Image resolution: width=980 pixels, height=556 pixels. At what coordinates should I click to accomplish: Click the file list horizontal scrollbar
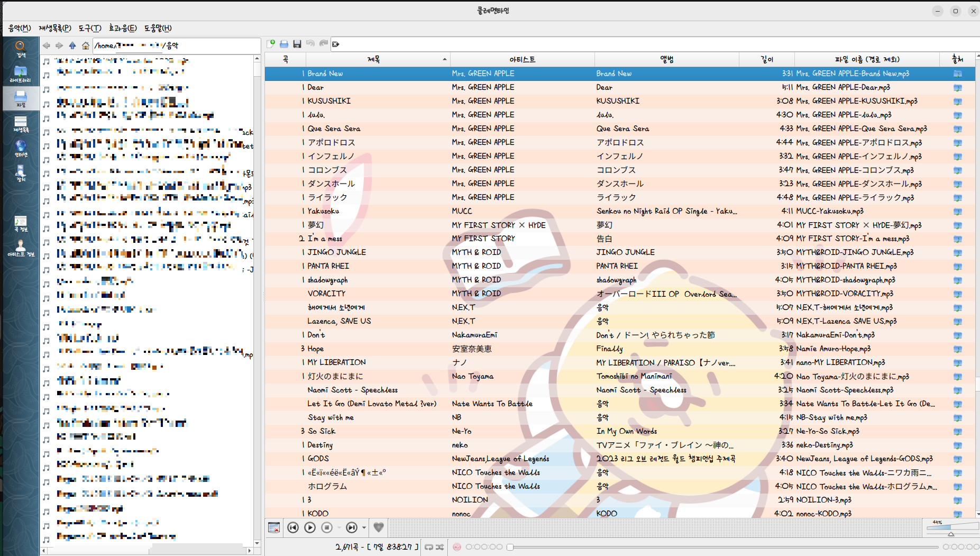point(147,551)
